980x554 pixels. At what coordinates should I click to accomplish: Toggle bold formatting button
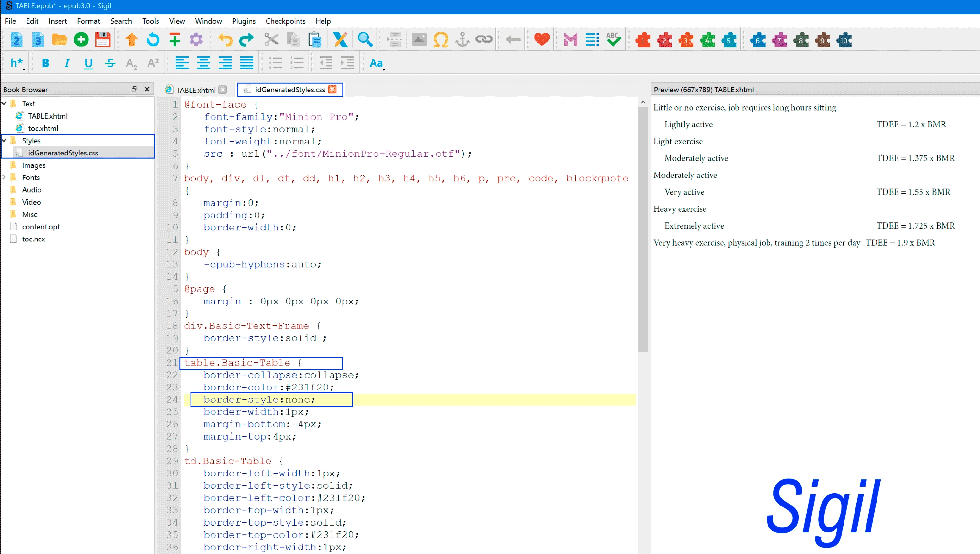45,63
